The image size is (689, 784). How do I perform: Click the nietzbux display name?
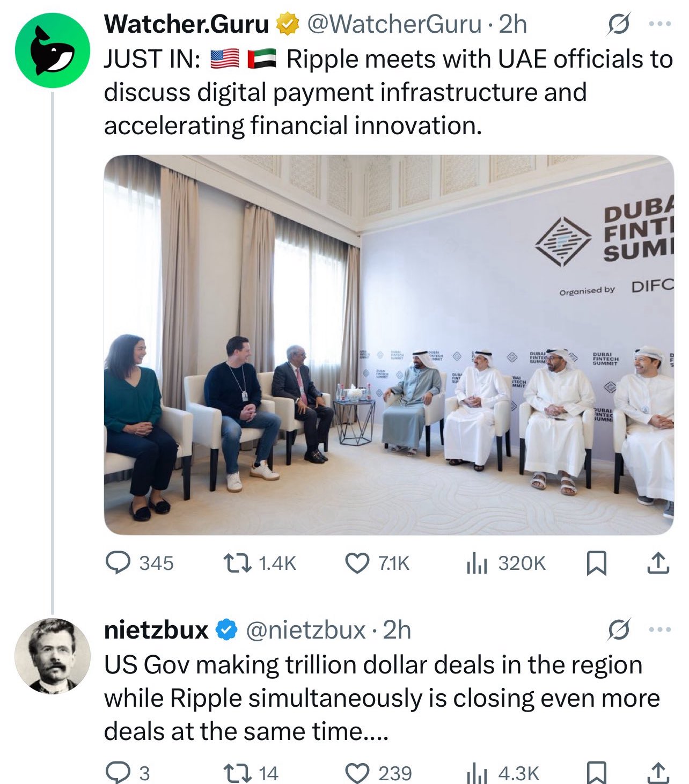[156, 630]
